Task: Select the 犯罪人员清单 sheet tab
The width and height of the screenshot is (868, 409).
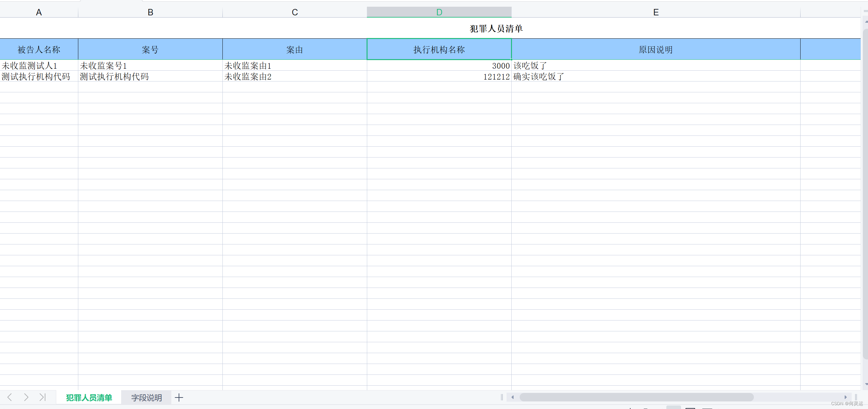Action: (x=89, y=397)
